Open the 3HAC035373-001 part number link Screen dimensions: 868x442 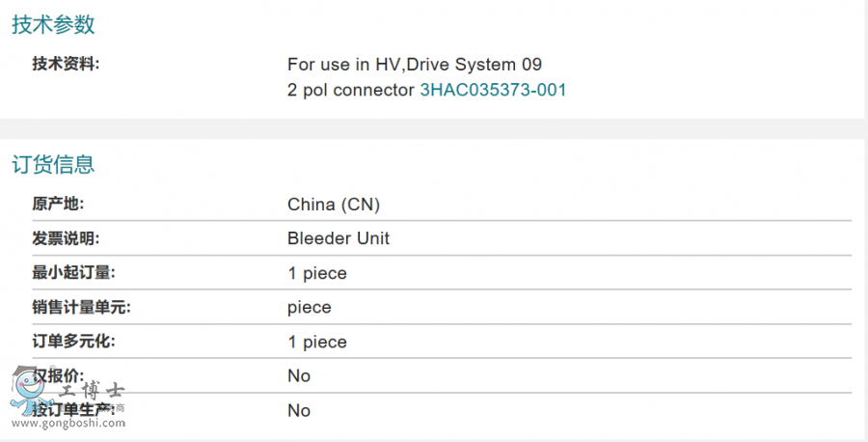[493, 90]
